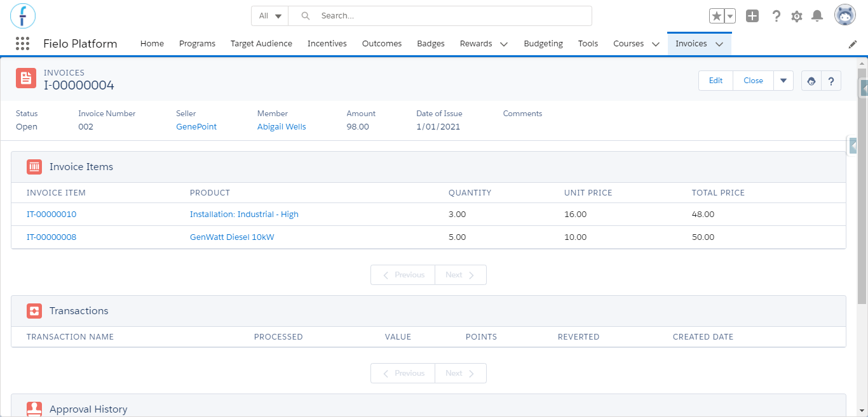Open the Incentives tab

327,44
